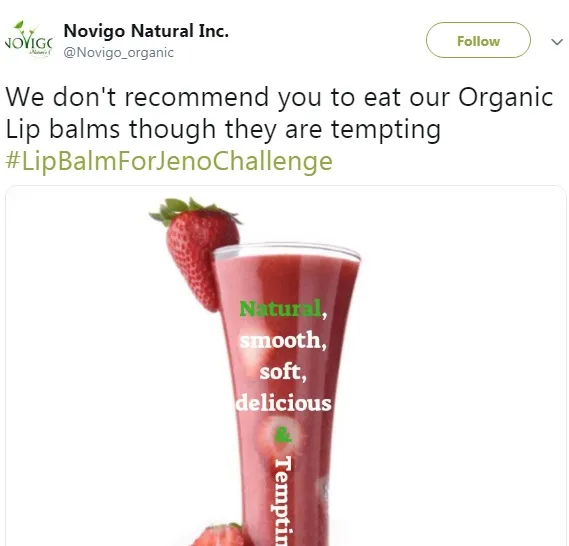Click the @Novigo_organic handle
Viewport: 569px width, 546px height.
119,53
